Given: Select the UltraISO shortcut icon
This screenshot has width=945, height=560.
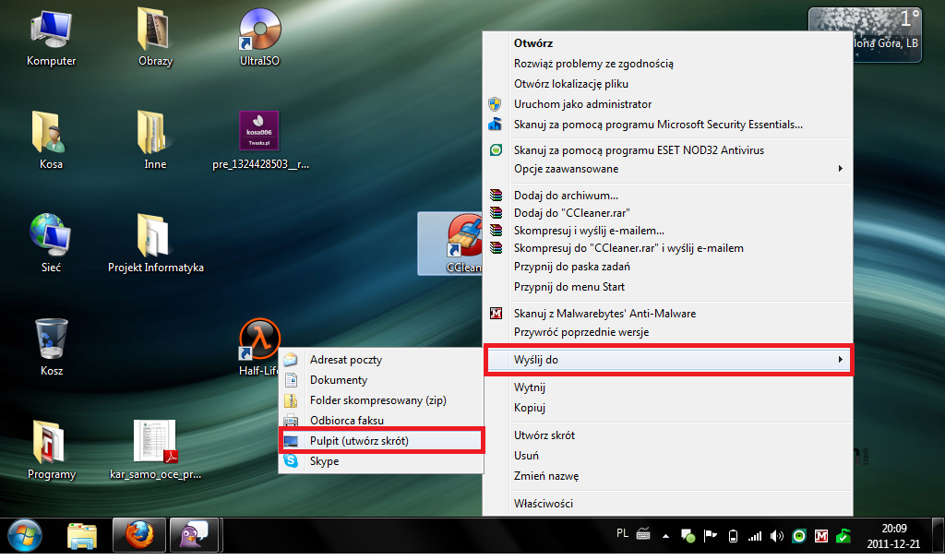Looking at the screenshot, I should tap(259, 38).
